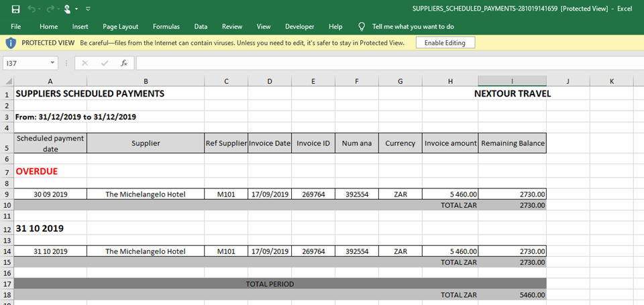Click the Invoice ID header cell
The width and height of the screenshot is (644, 305).
tap(313, 143)
